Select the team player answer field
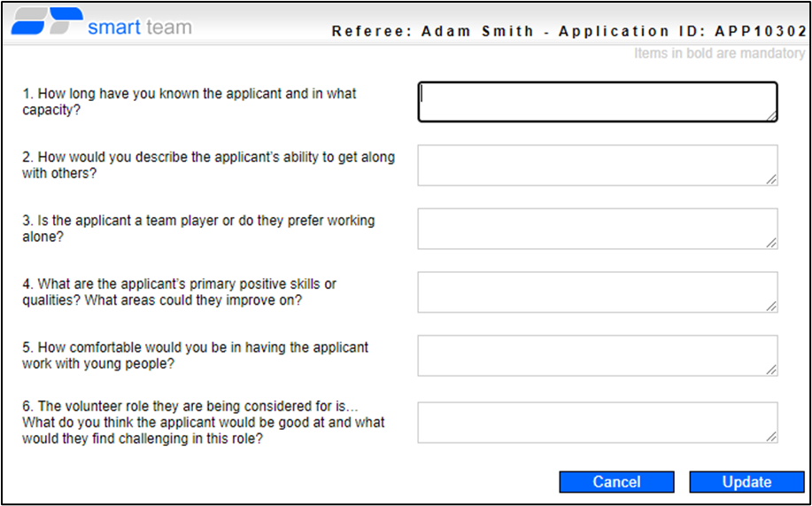Image resolution: width=812 pixels, height=506 pixels. [x=597, y=229]
